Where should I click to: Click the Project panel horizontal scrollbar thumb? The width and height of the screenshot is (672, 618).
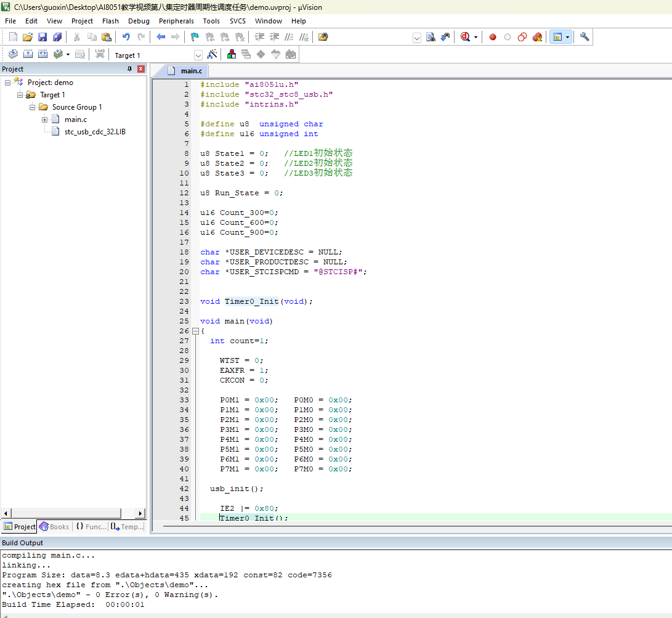click(66, 513)
